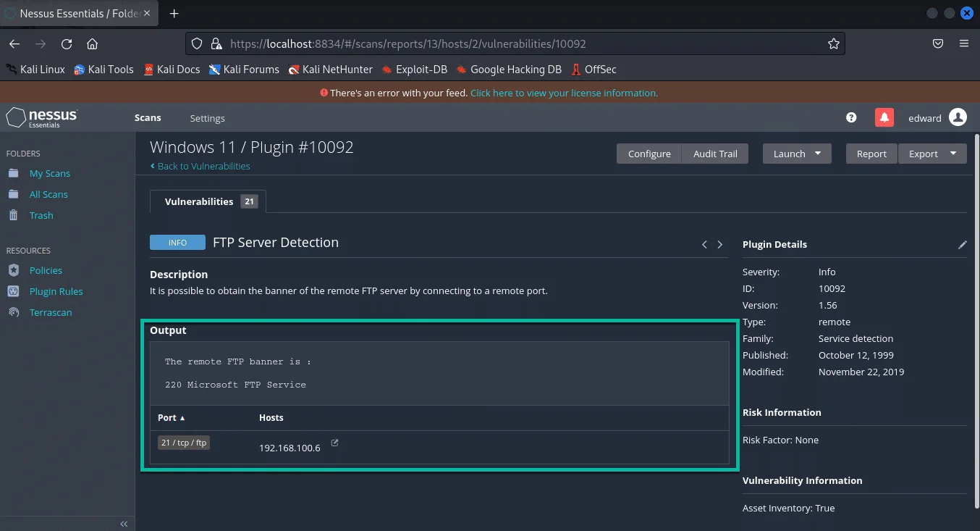Screen dimensions: 980x531
Task: Click the Configure button
Action: tap(649, 154)
